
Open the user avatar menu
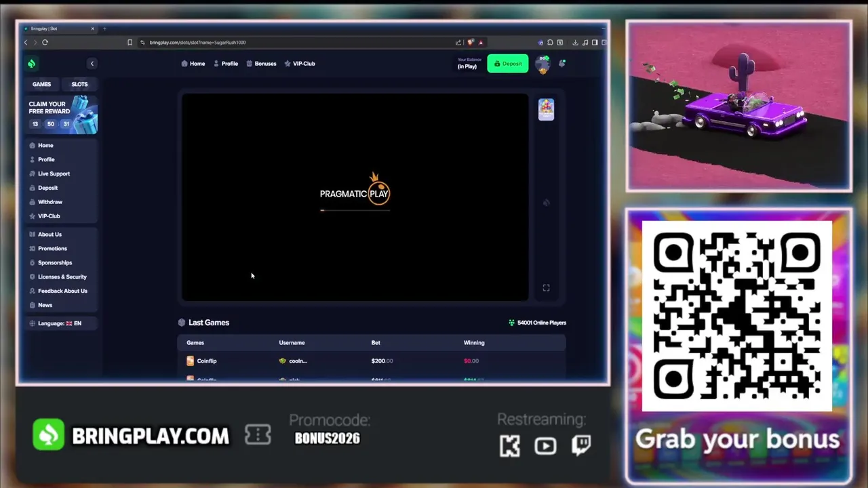(x=542, y=64)
